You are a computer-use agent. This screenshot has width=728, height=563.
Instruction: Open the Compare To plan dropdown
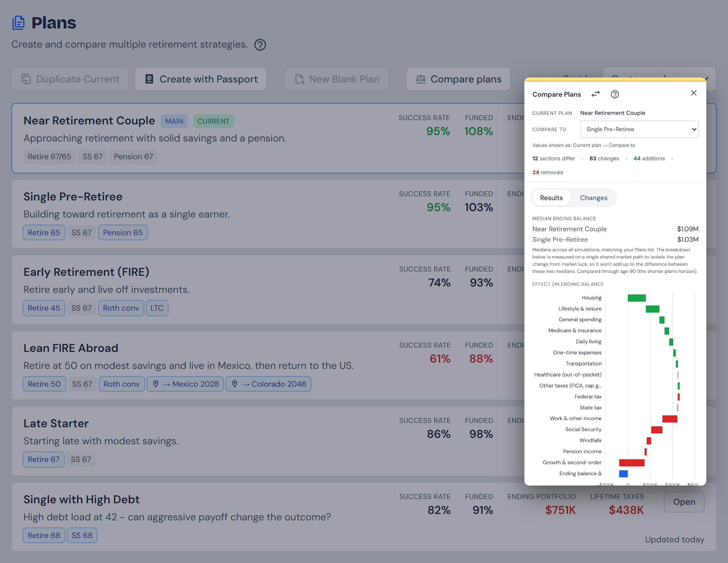point(639,129)
